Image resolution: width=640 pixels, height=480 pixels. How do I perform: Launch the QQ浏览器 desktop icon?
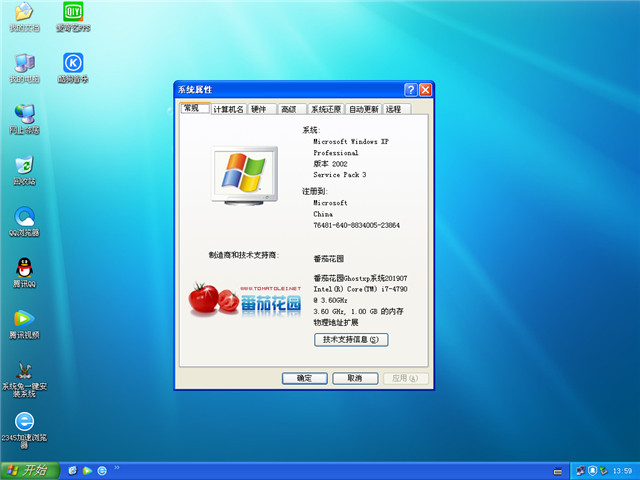[24, 222]
